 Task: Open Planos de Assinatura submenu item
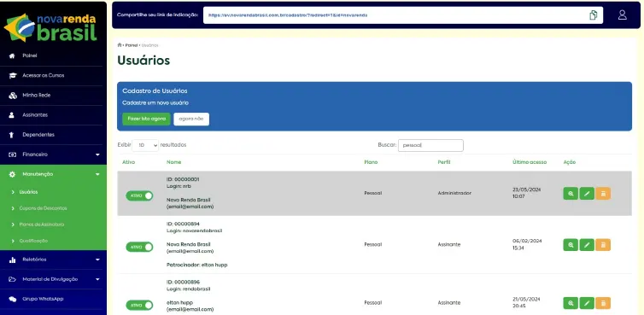coord(42,225)
